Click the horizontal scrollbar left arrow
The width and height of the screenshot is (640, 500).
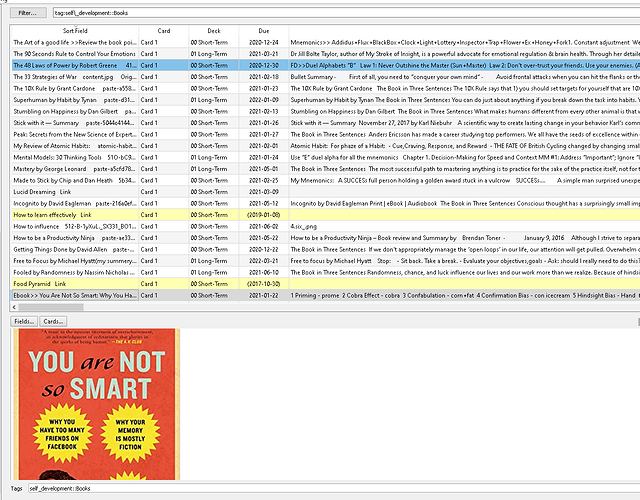pyautogui.click(x=14, y=307)
